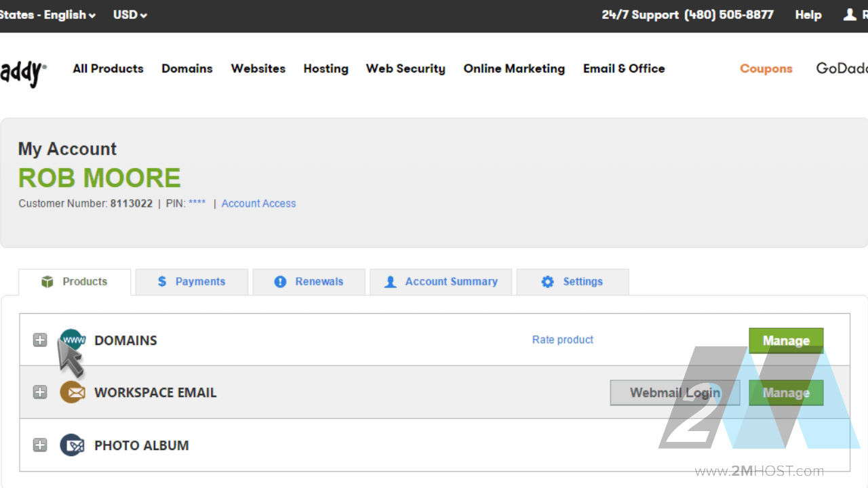Click the box icon on Products tab
Screen dimensions: 868x488
[47, 282]
